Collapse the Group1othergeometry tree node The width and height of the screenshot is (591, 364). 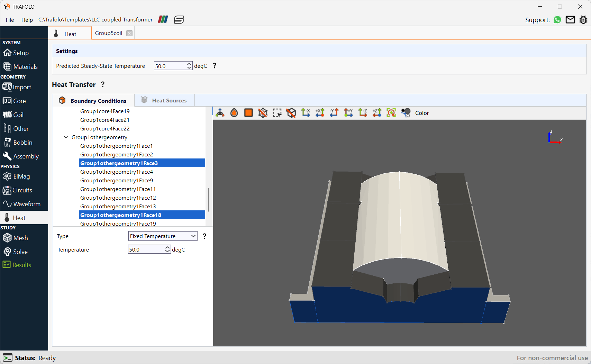pos(66,137)
